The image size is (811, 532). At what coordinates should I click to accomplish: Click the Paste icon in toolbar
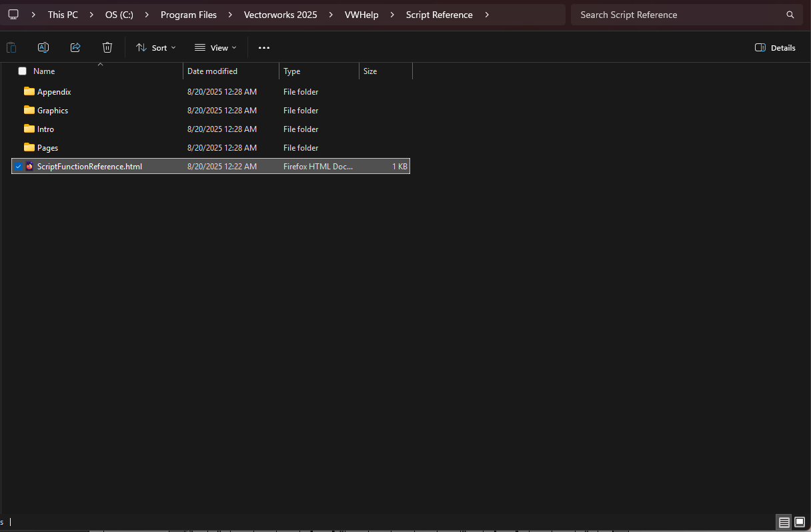tap(11, 47)
